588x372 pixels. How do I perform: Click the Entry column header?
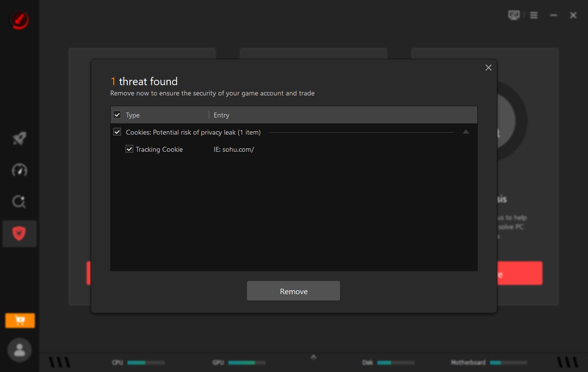pos(221,116)
